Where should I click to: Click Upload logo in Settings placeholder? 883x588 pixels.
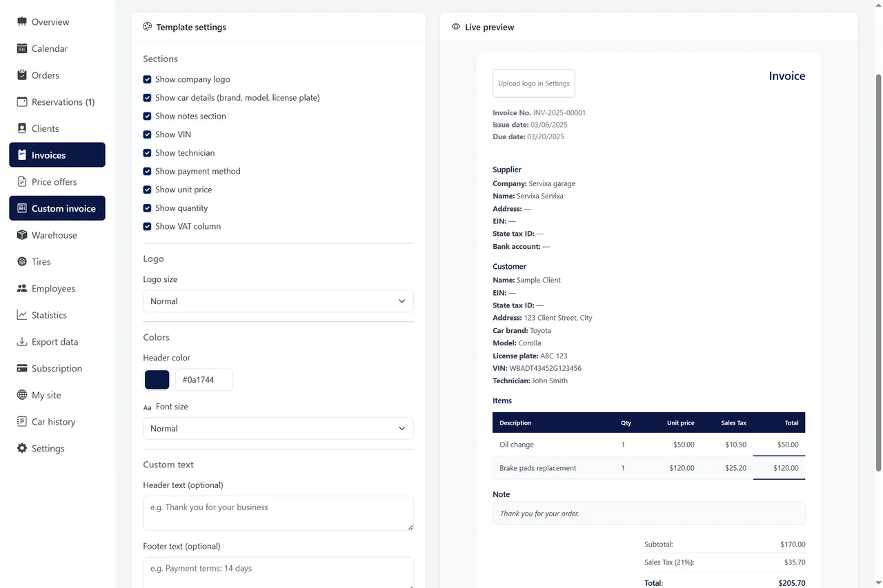click(534, 83)
